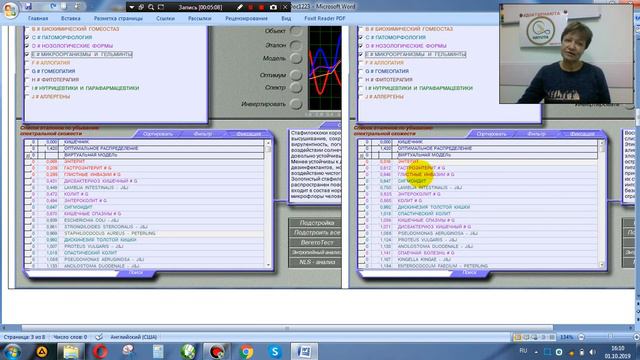Viewport: 640px width, 360px height.
Task: Select the Инвертировать radio button
Action: point(296,104)
